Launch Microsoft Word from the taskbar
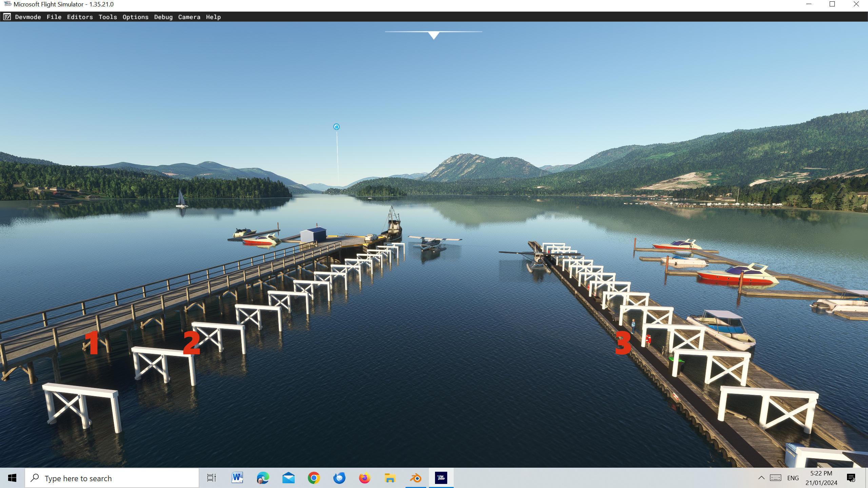This screenshot has height=488, width=868. pos(237,478)
